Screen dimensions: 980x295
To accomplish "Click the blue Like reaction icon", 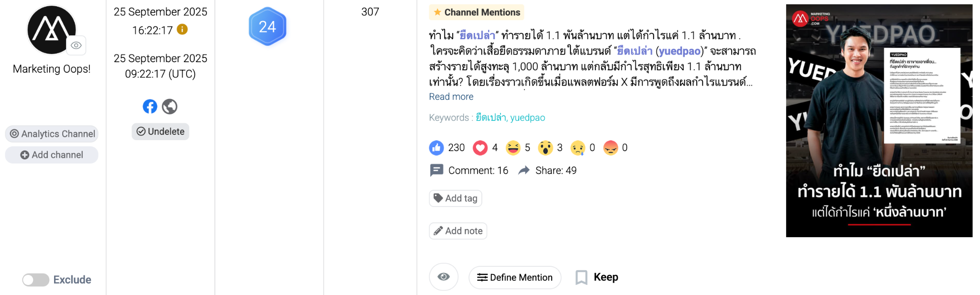I will pyautogui.click(x=436, y=148).
